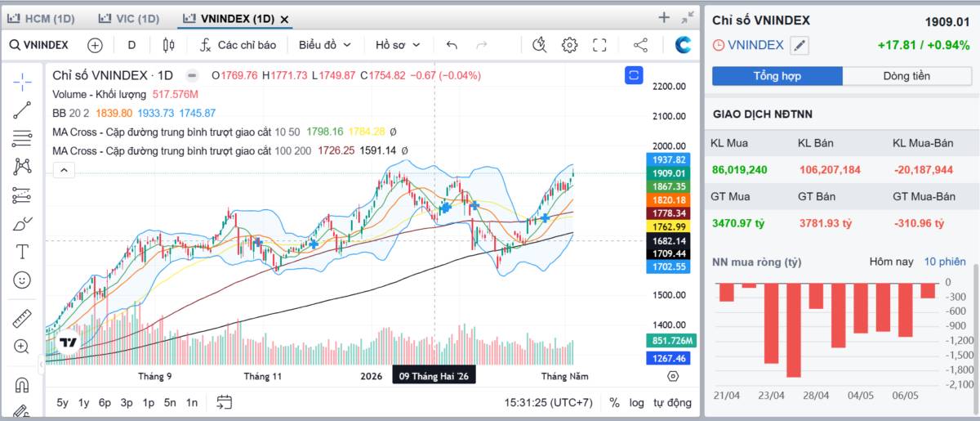Set chart range to 1y

[83, 402]
